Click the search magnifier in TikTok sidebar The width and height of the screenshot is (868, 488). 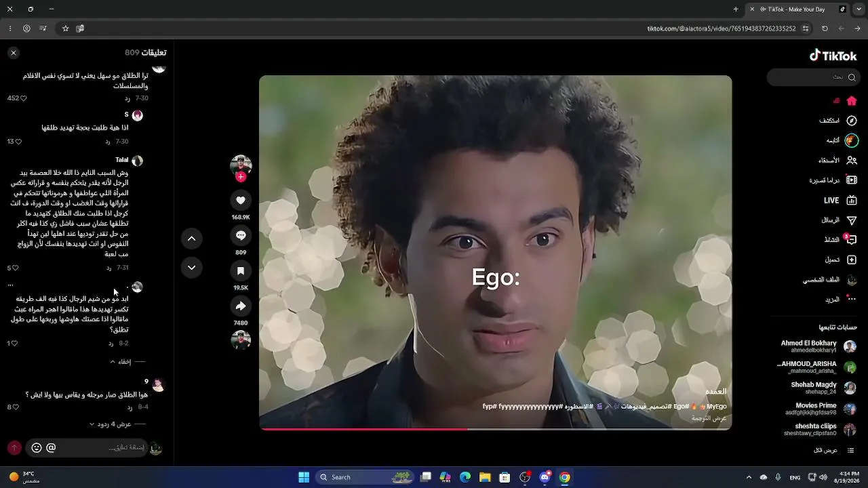(852, 77)
